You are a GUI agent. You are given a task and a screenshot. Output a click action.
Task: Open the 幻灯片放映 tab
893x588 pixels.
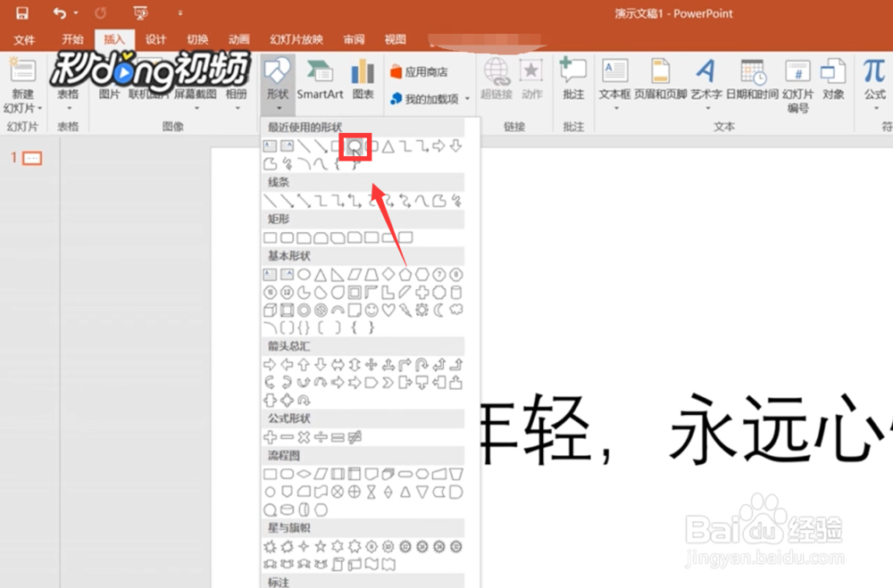click(x=296, y=39)
